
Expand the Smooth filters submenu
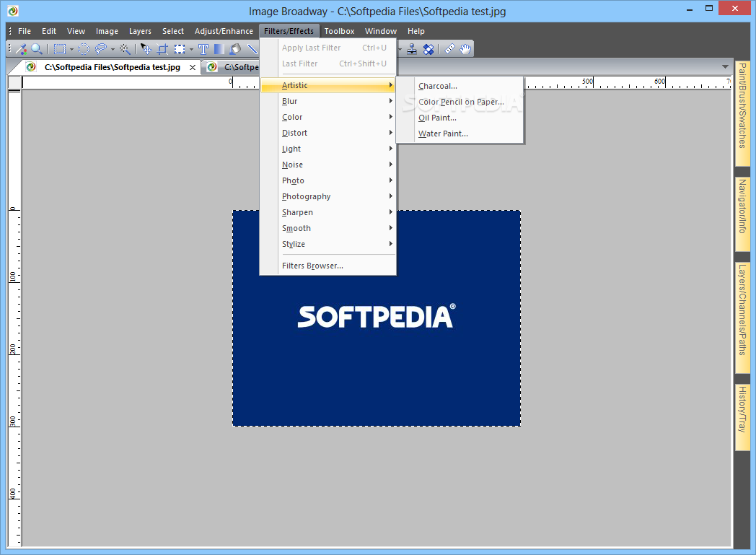click(x=328, y=229)
